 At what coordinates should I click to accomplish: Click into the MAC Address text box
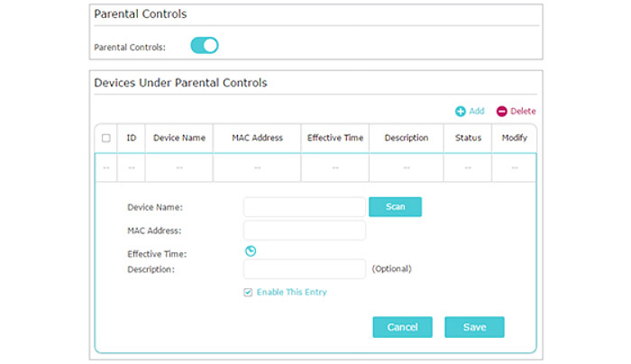pyautogui.click(x=305, y=231)
